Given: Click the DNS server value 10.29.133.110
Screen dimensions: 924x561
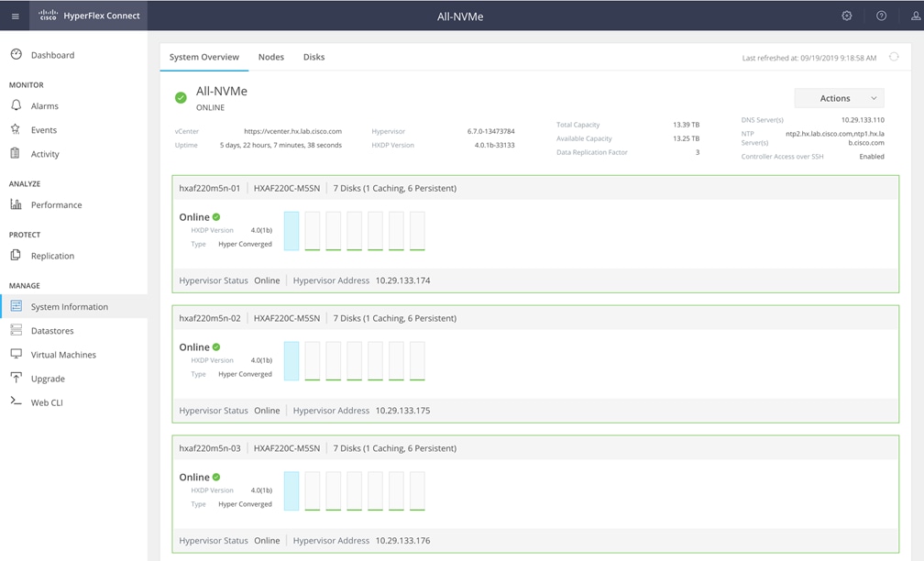Looking at the screenshot, I should click(863, 119).
